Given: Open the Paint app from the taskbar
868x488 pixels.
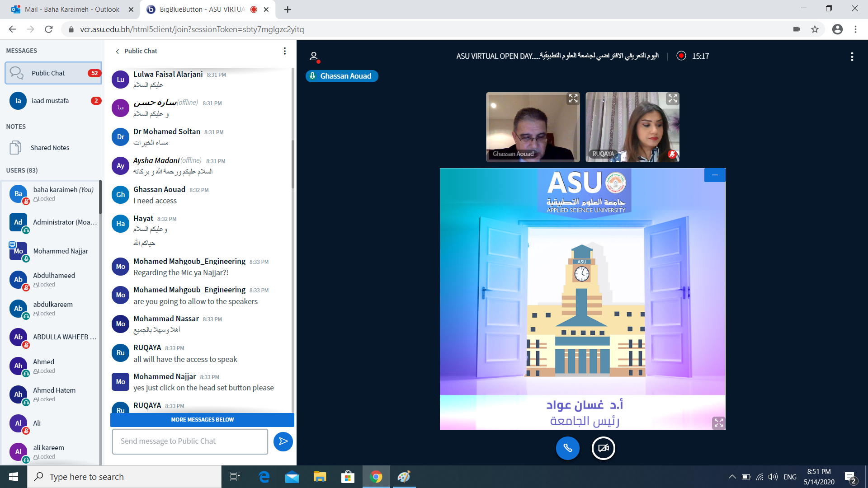Looking at the screenshot, I should (x=404, y=477).
